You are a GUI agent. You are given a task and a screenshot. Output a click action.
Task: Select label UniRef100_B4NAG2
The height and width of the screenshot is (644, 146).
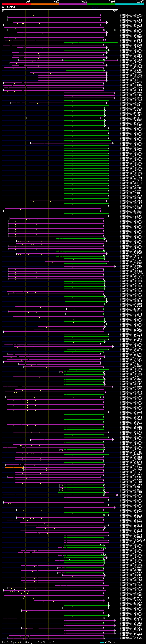pyautogui.click(x=131, y=432)
